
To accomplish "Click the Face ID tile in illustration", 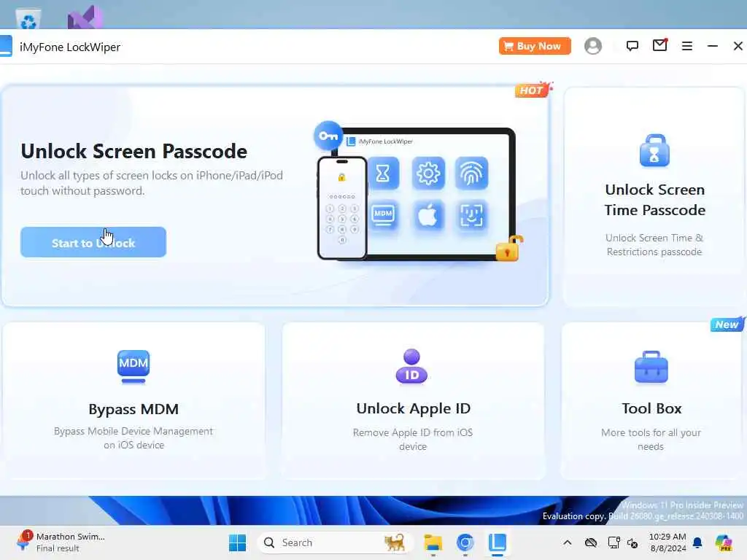I will click(471, 215).
